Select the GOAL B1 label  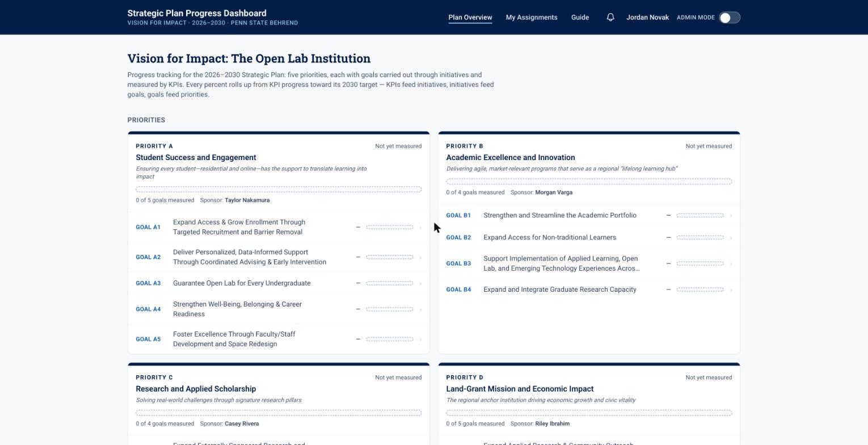click(x=458, y=216)
